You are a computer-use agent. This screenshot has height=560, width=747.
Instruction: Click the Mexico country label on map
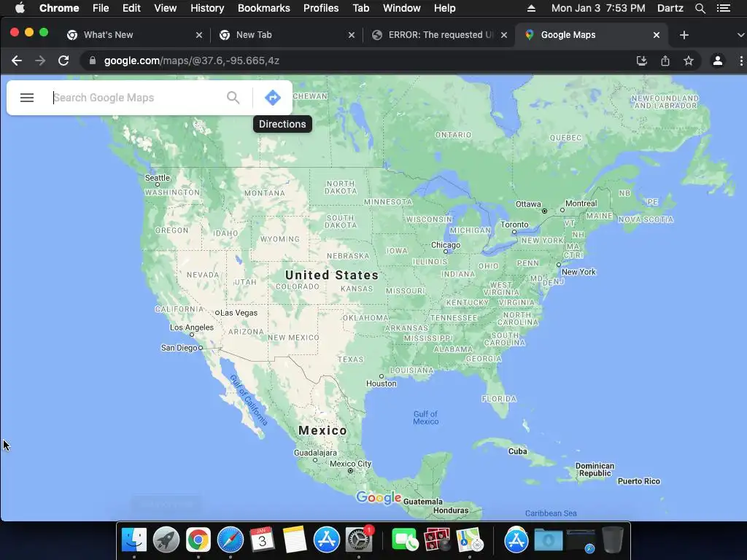322,430
